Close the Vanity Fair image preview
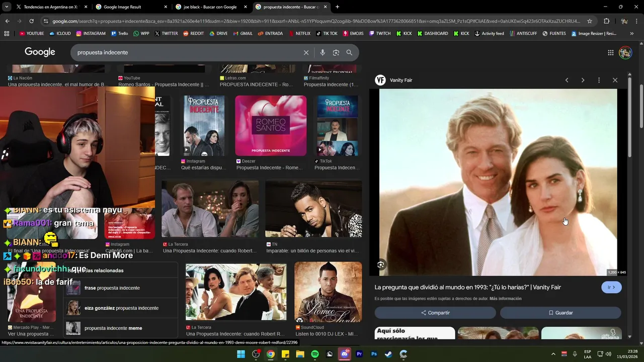Viewport: 644px width, 362px height. click(615, 80)
